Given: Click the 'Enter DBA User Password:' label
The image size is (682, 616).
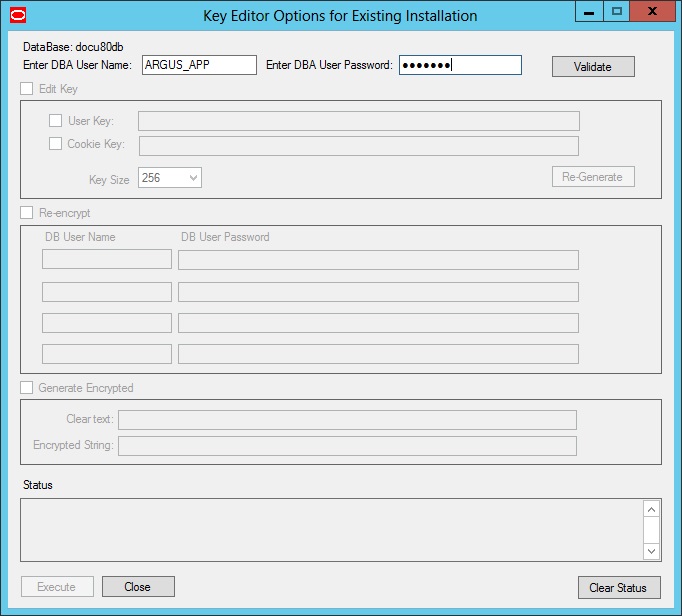Looking at the screenshot, I should (329, 65).
